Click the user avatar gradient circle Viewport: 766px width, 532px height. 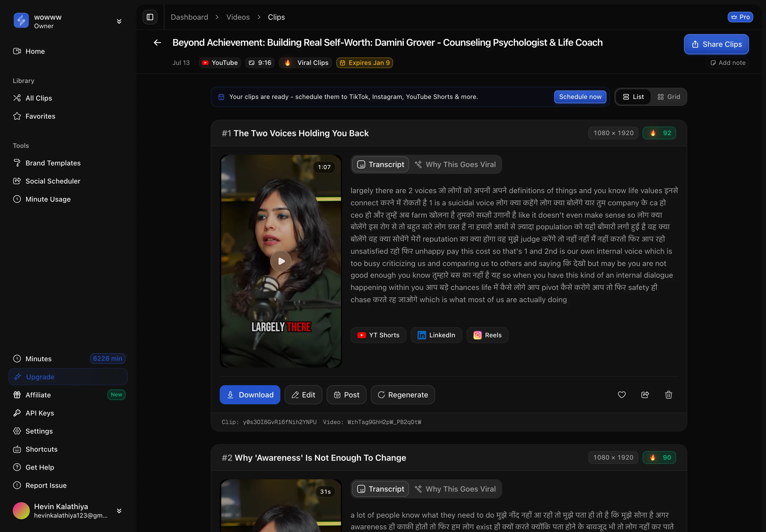pos(21,511)
